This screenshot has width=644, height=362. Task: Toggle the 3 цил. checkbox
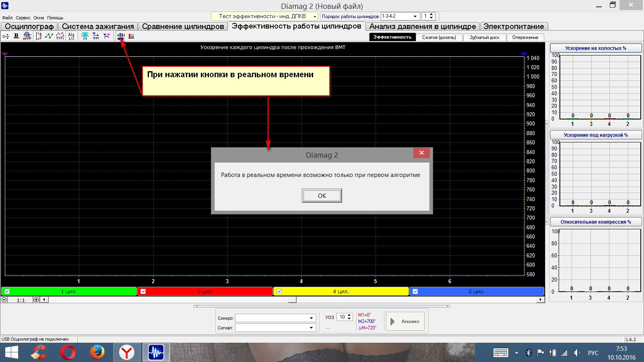click(143, 292)
